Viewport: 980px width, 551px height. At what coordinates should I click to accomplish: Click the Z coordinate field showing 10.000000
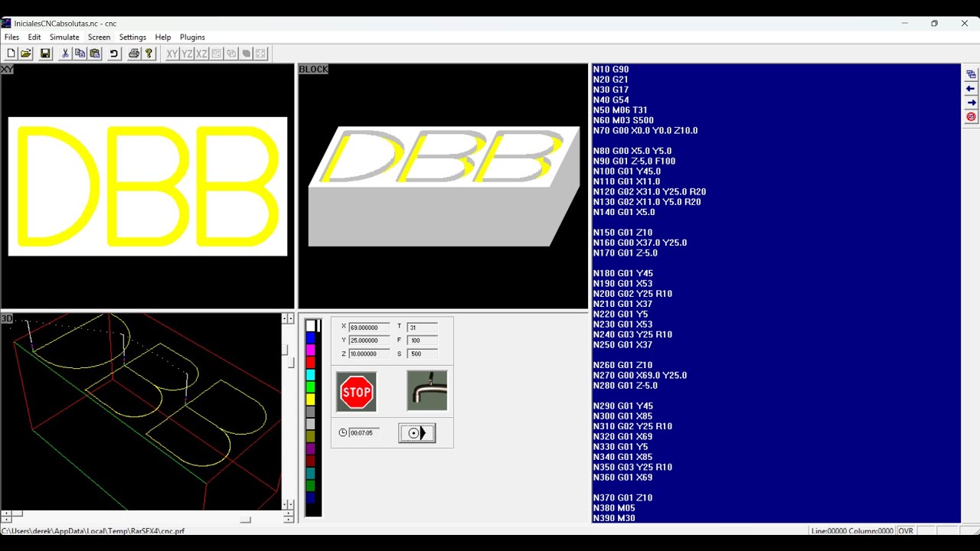pyautogui.click(x=369, y=354)
